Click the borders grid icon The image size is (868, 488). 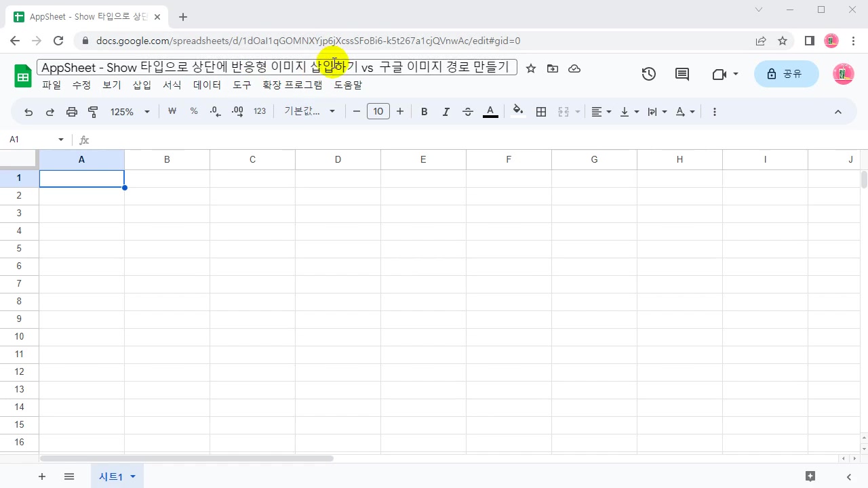tap(541, 112)
